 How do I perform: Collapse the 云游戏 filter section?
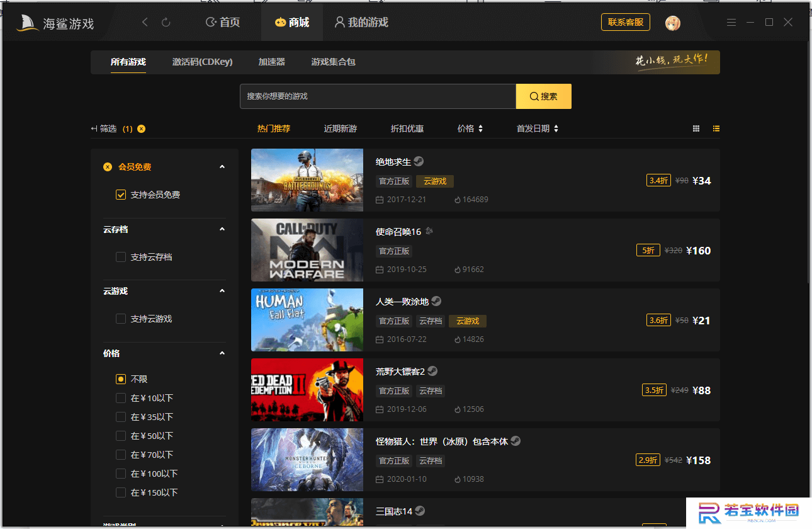222,291
